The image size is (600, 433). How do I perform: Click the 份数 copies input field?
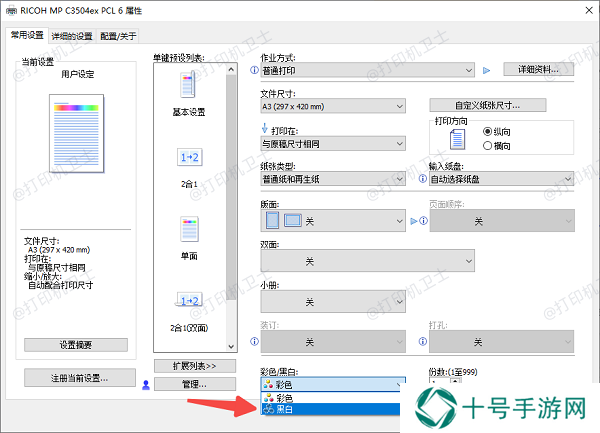click(x=440, y=381)
